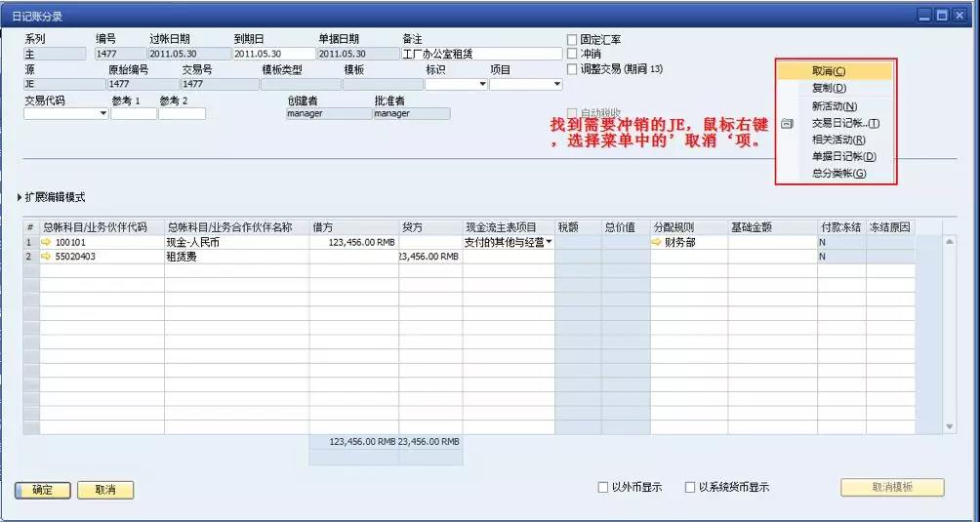
Task: Maximize the 日记账分录 window
Action: 942,15
